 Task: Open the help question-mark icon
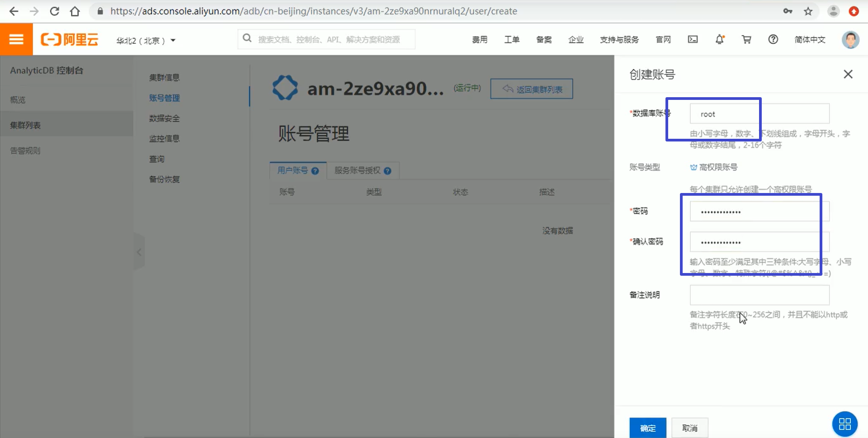[773, 39]
